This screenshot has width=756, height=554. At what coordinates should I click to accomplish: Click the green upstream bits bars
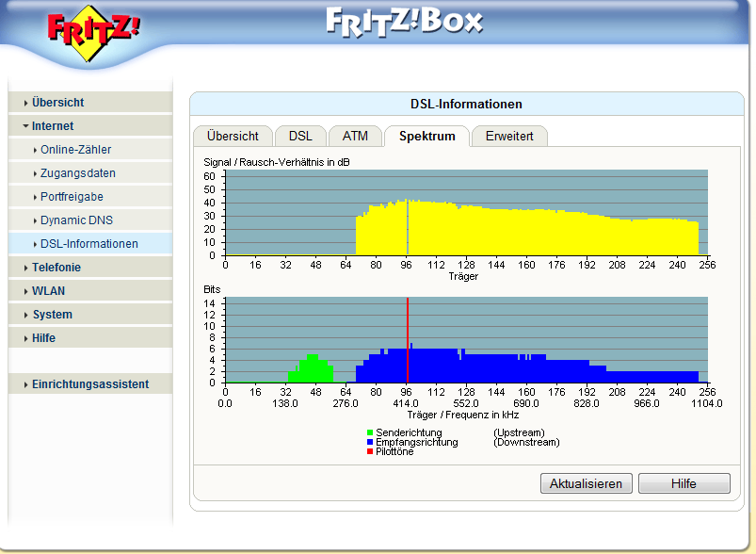pyautogui.click(x=311, y=369)
